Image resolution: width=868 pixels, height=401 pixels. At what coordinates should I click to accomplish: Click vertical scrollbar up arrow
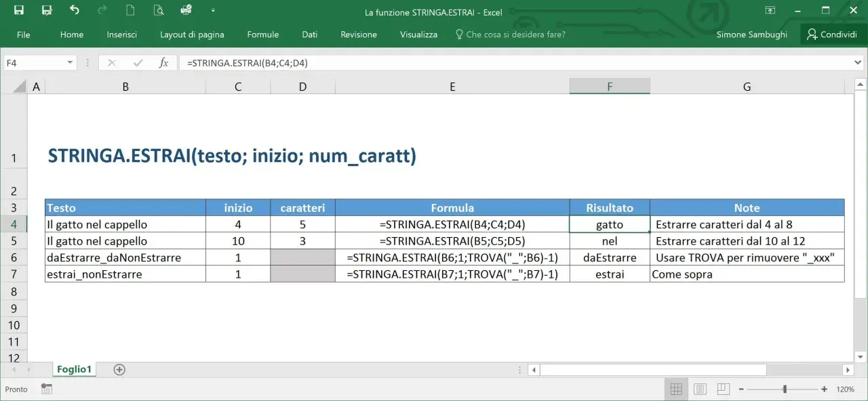(x=861, y=84)
